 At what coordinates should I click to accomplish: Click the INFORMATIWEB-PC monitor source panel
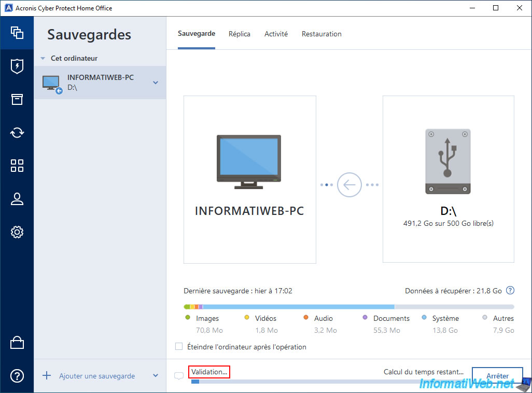(250, 179)
